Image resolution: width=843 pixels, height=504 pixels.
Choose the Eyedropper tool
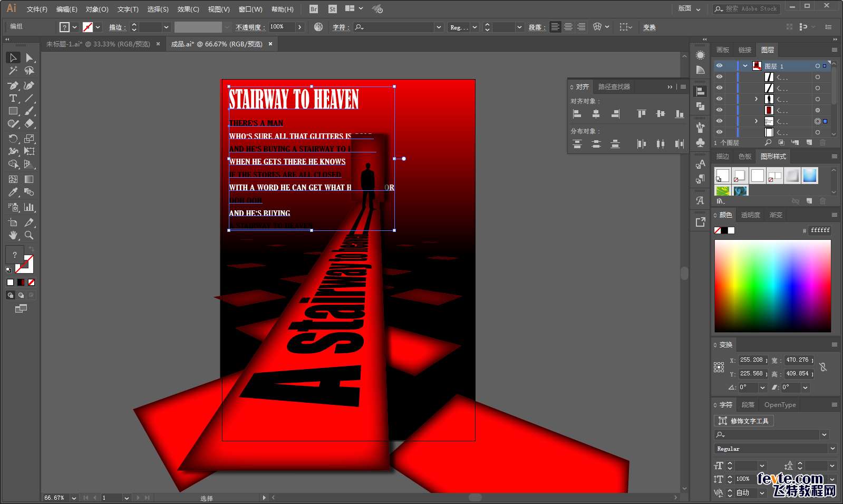pos(14,192)
